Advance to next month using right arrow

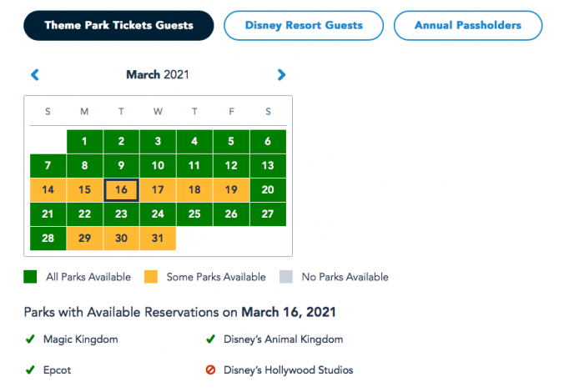[x=282, y=75]
